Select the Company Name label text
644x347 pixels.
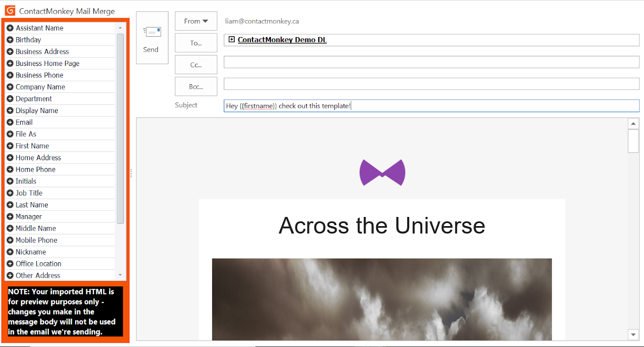click(x=40, y=87)
